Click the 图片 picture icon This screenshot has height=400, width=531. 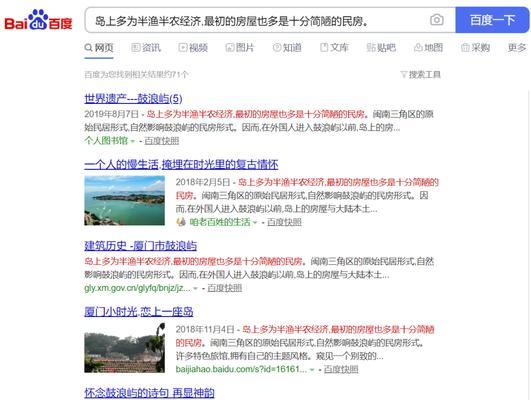pos(230,48)
